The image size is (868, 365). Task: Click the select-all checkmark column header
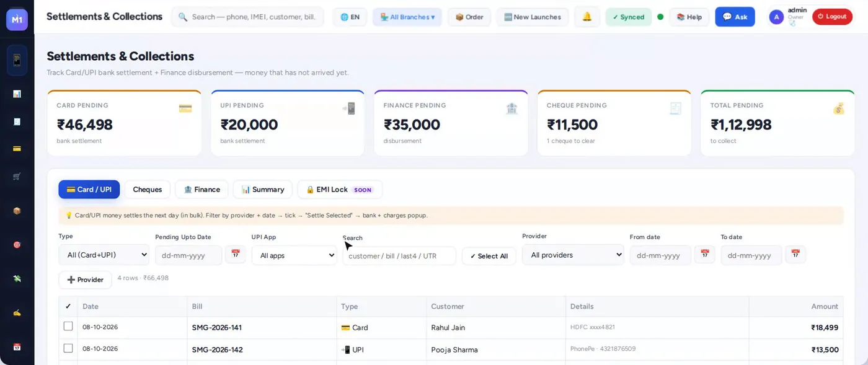pos(68,306)
